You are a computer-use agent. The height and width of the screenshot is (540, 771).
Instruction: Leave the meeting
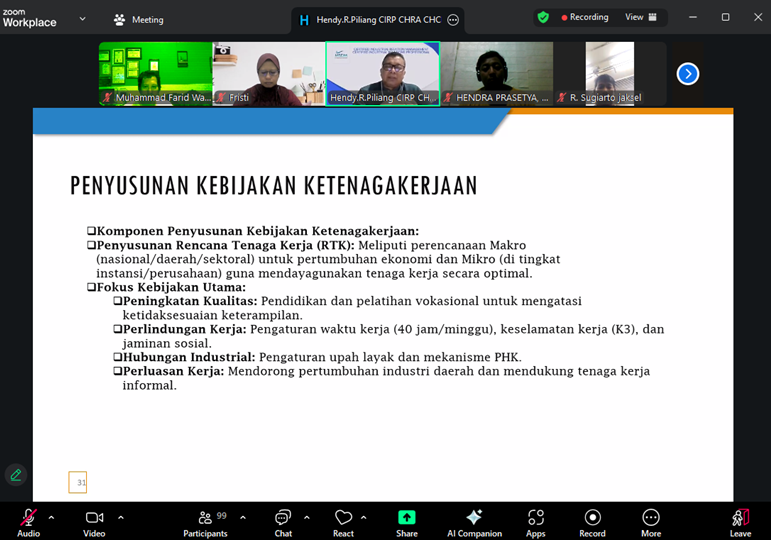[x=741, y=523]
